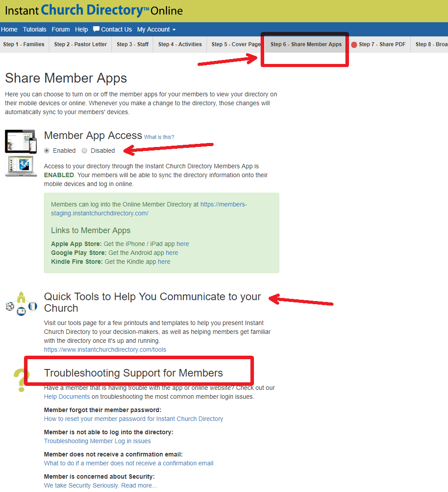The width and height of the screenshot is (448, 492).
Task: Click 'Member is concerned about Security:' label
Action: [99, 476]
